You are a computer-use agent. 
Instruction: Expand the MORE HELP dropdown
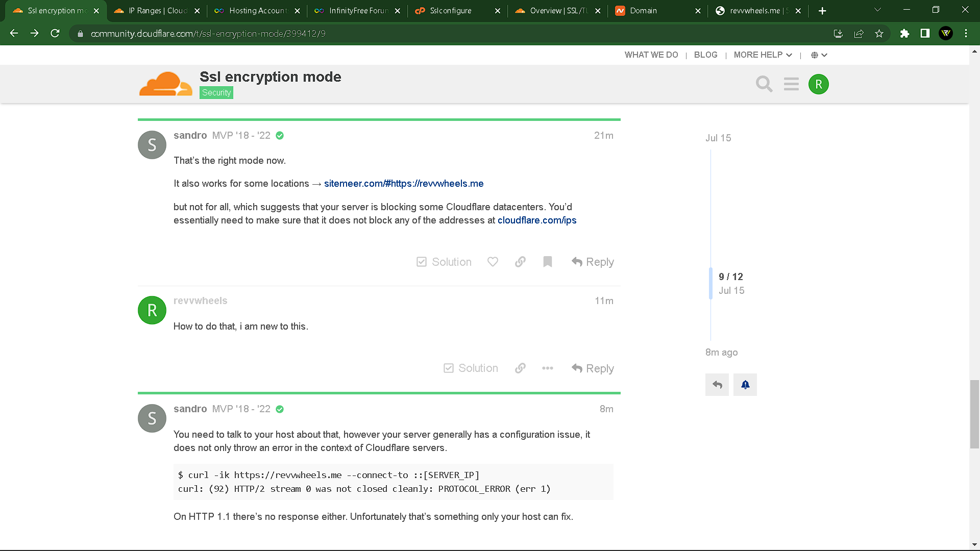point(763,55)
